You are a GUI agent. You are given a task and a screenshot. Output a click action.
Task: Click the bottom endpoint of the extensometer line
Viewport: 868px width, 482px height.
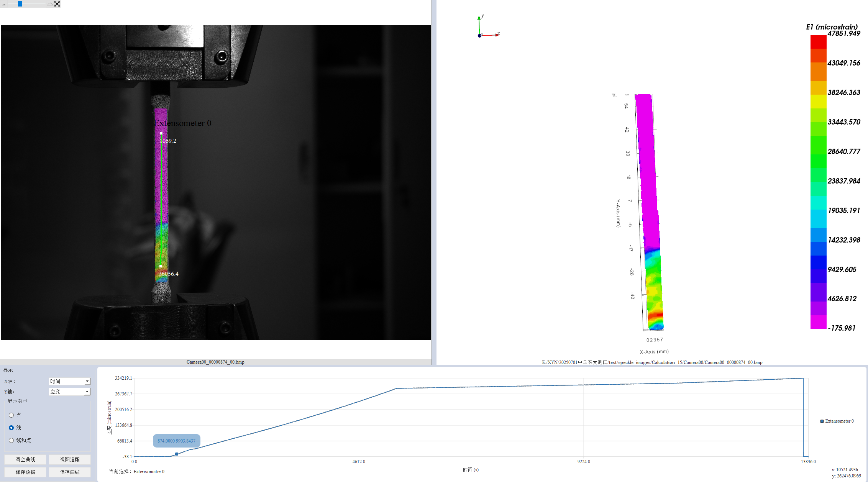[x=161, y=266]
